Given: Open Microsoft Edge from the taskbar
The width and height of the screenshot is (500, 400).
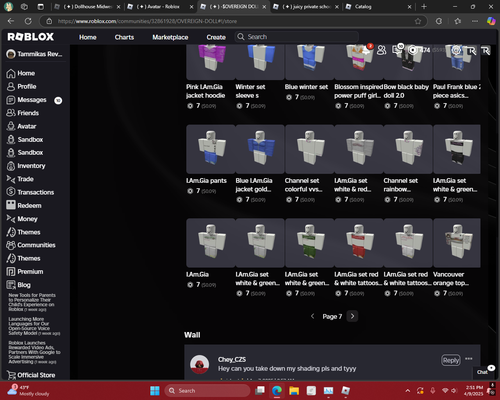Looking at the screenshot, I should point(277,391).
